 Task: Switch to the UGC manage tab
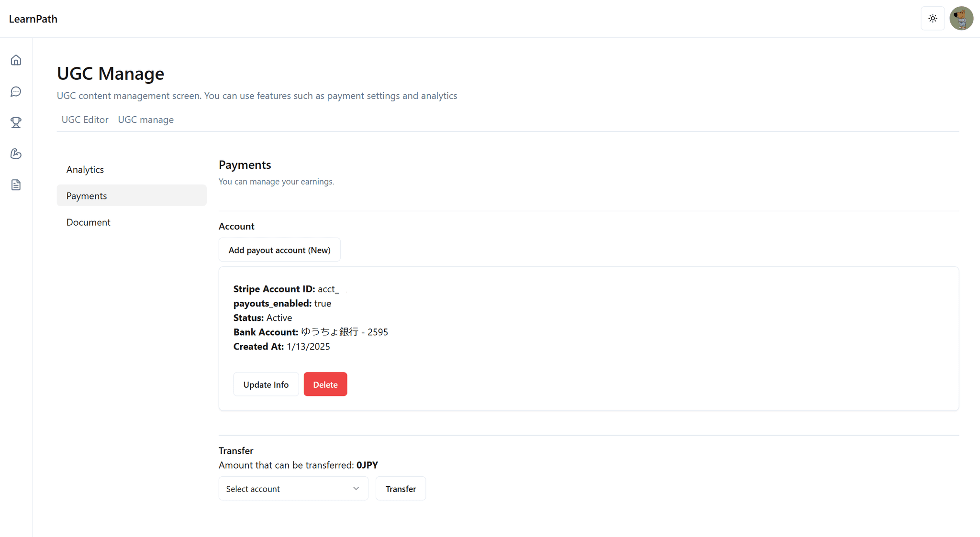pos(145,119)
